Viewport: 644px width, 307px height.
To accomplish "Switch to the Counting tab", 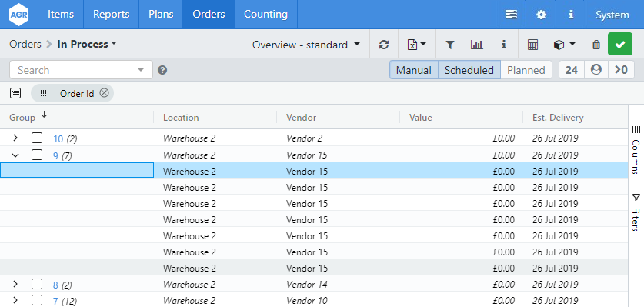I will pyautogui.click(x=265, y=15).
